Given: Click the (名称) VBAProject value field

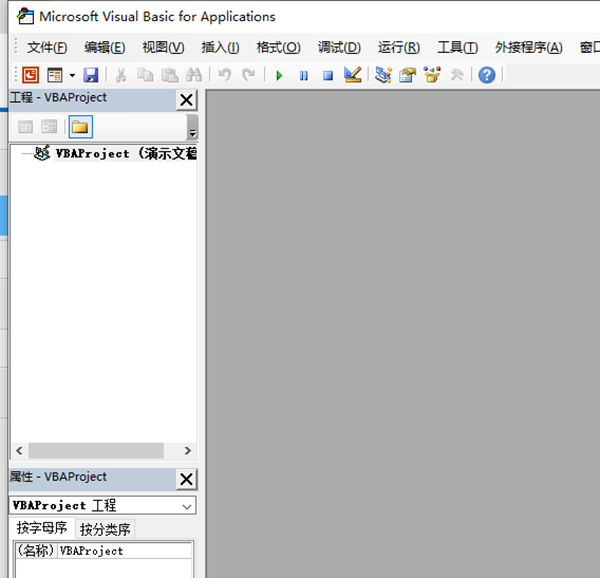Looking at the screenshot, I should tap(125, 551).
